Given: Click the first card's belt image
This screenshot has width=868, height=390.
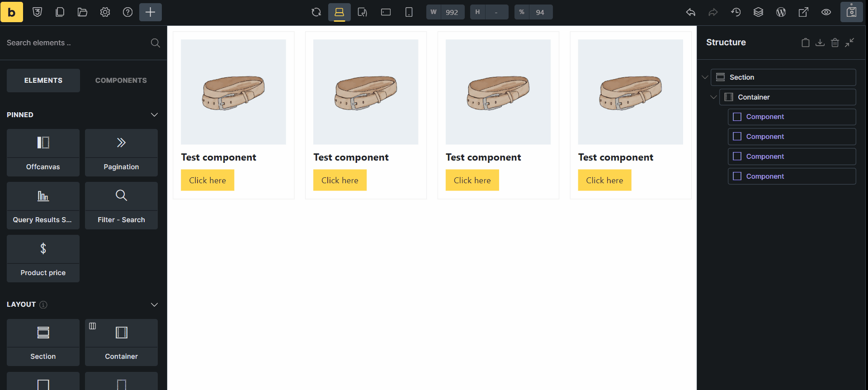Looking at the screenshot, I should (233, 92).
